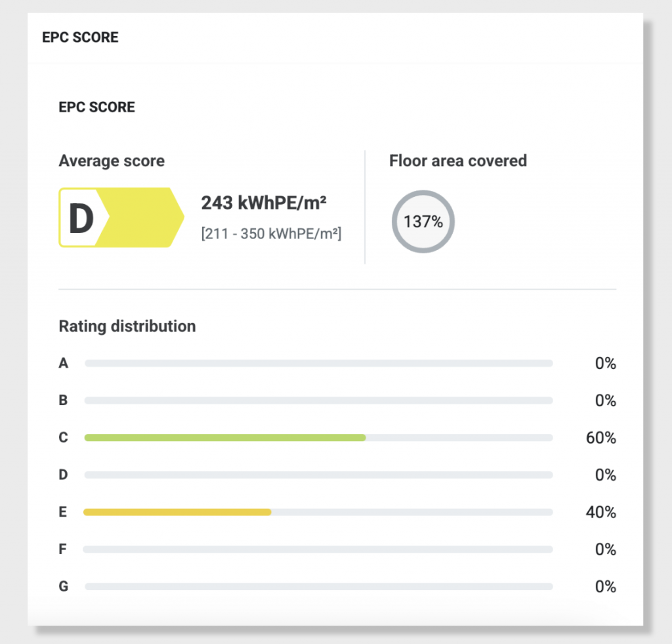
Task: Click the 40% value for rating E
Action: (x=601, y=512)
